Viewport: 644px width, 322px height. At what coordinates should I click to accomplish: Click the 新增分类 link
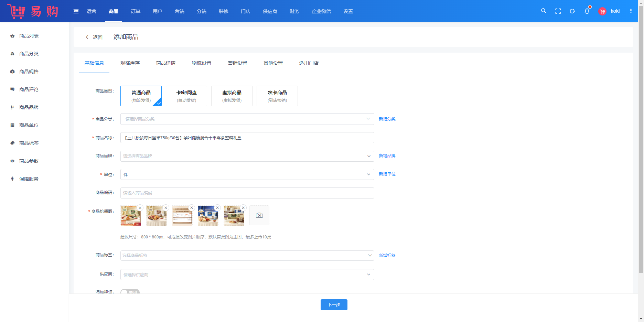click(387, 119)
